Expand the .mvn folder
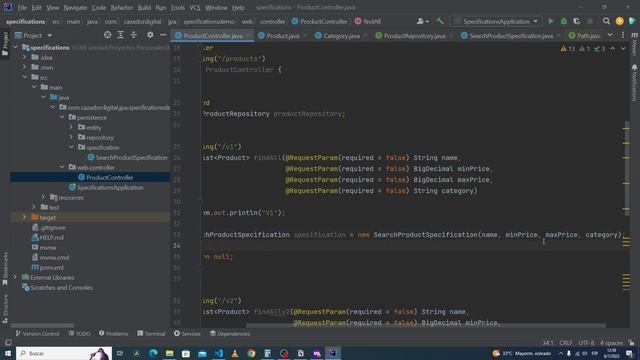This screenshot has height=360, width=640. 24,67
